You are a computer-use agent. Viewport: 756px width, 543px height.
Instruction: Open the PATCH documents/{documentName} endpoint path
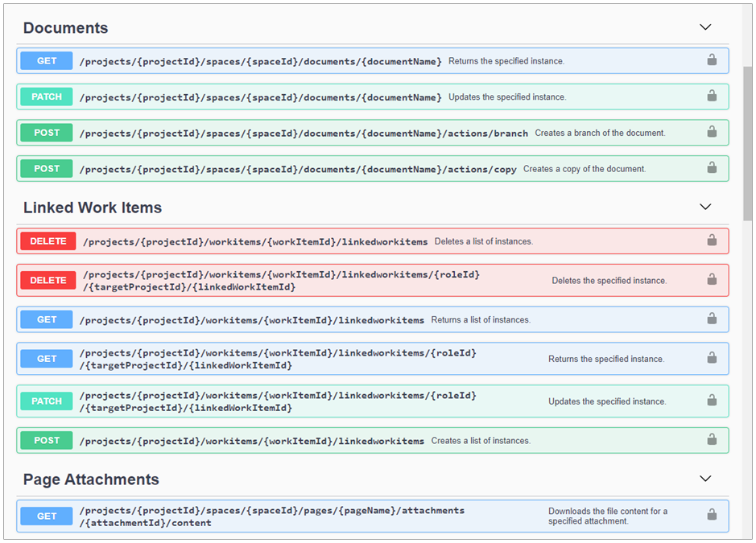[260, 97]
